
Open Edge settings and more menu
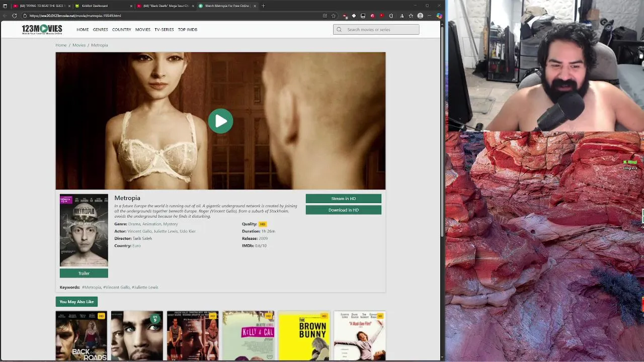(x=429, y=16)
